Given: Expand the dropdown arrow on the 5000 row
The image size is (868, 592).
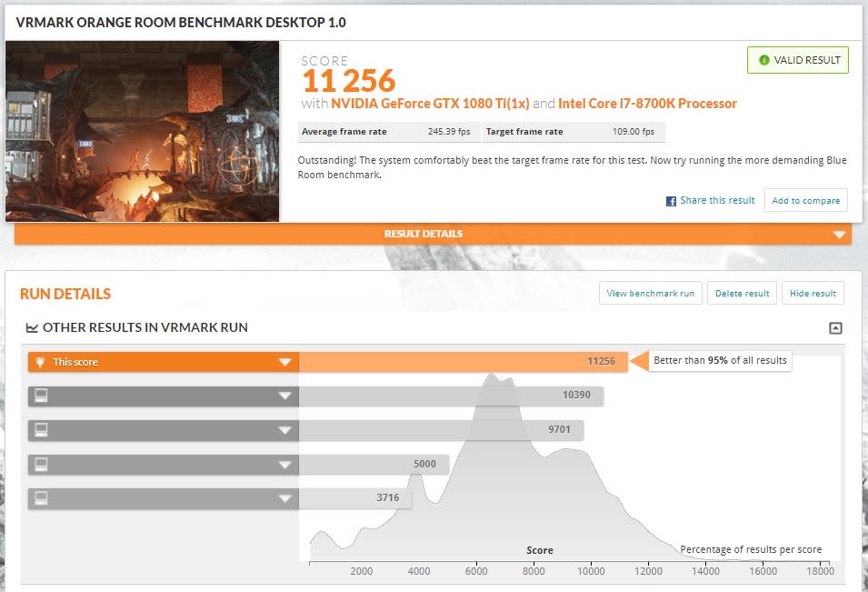Looking at the screenshot, I should (285, 465).
